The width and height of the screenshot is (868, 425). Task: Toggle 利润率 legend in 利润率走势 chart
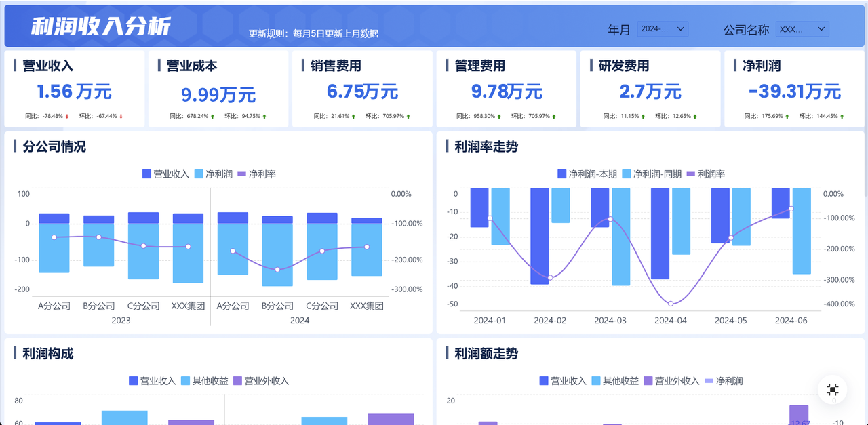click(x=706, y=174)
